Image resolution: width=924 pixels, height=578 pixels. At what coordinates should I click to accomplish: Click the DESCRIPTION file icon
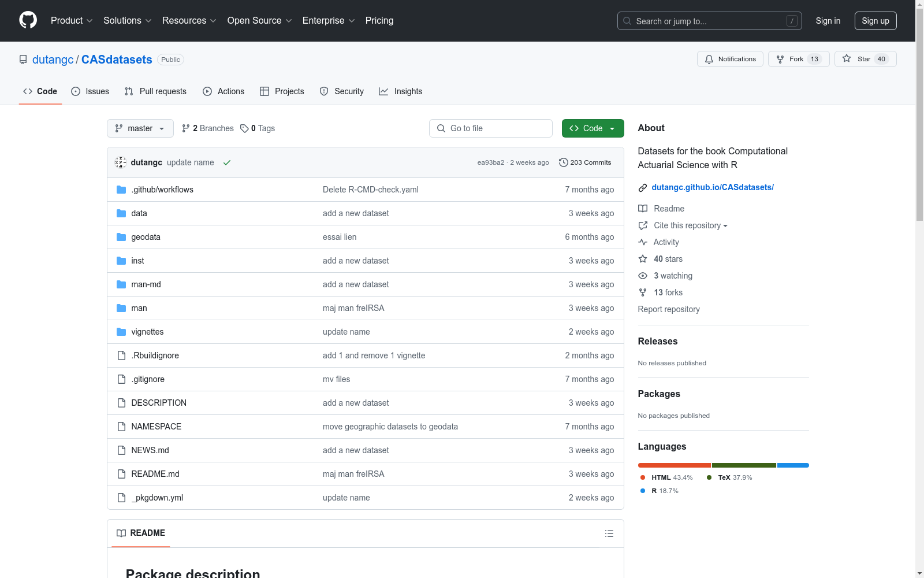pos(121,403)
